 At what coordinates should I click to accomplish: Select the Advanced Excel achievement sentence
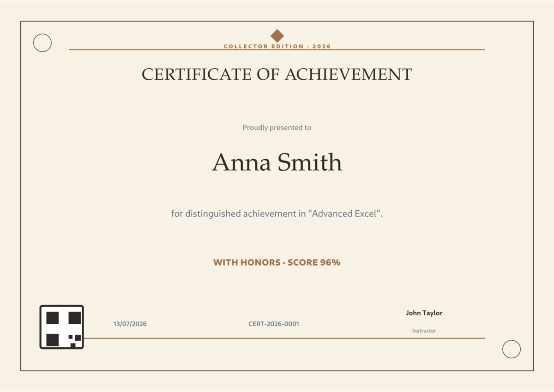coord(277,214)
